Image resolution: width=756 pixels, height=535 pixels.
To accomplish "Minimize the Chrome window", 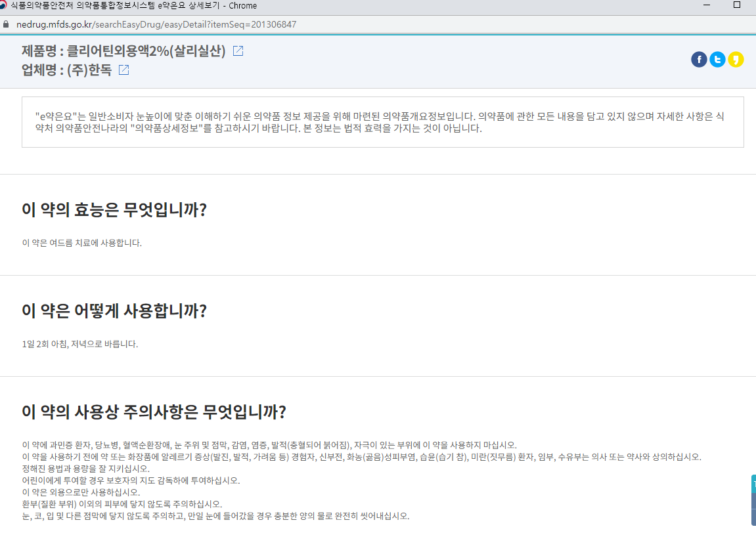I will click(707, 5).
